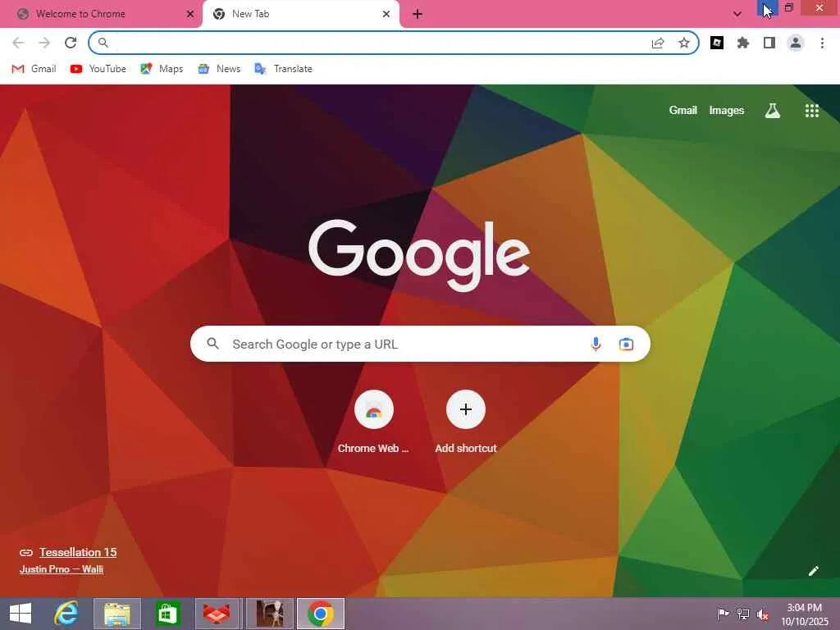This screenshot has width=840, height=630.
Task: Click Add shortcut button
Action: coord(466,422)
